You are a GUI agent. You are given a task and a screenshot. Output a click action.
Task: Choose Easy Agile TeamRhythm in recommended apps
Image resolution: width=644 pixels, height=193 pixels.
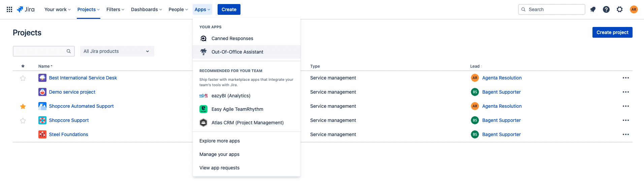click(247, 109)
